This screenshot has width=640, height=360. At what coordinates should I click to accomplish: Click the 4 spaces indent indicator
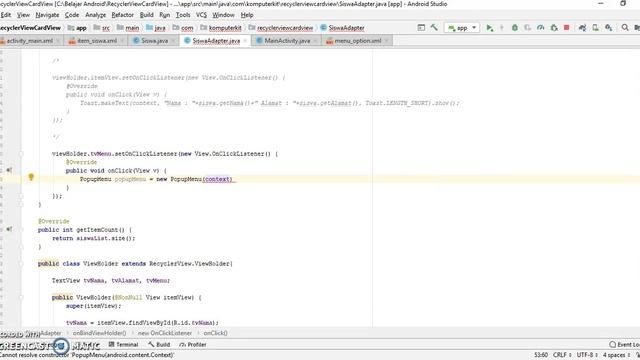(616, 355)
